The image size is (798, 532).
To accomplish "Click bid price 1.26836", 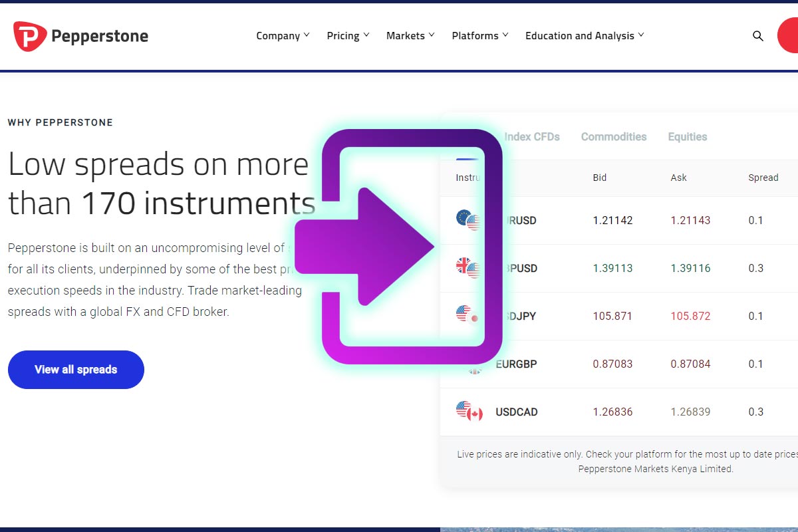I will [613, 412].
